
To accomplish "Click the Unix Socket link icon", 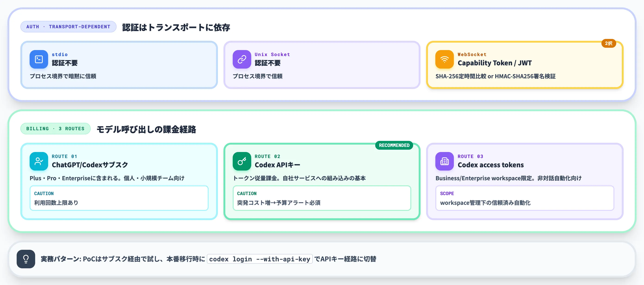I will (242, 59).
